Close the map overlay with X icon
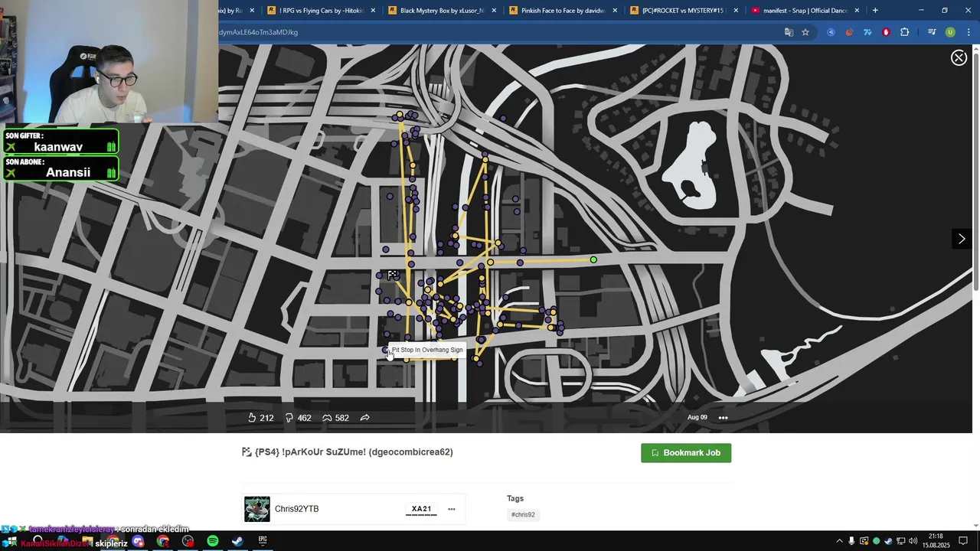The height and width of the screenshot is (551, 980). [x=959, y=58]
